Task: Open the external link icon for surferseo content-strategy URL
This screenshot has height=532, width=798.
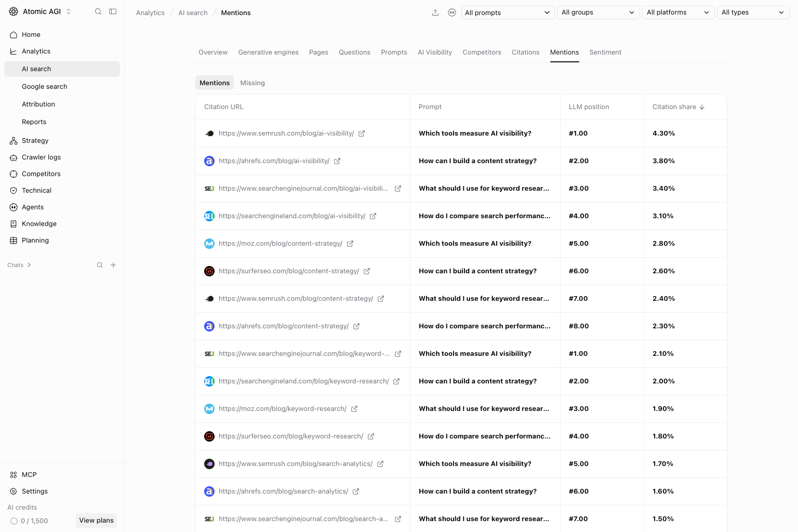Action: [x=367, y=271]
